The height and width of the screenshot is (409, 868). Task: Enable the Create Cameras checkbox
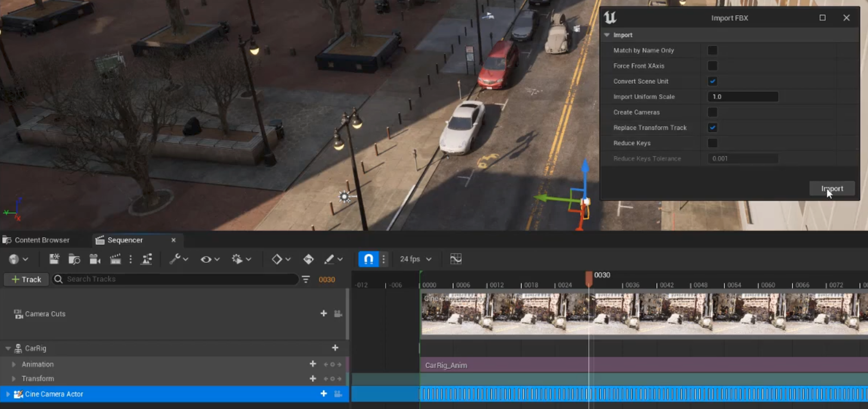(712, 113)
